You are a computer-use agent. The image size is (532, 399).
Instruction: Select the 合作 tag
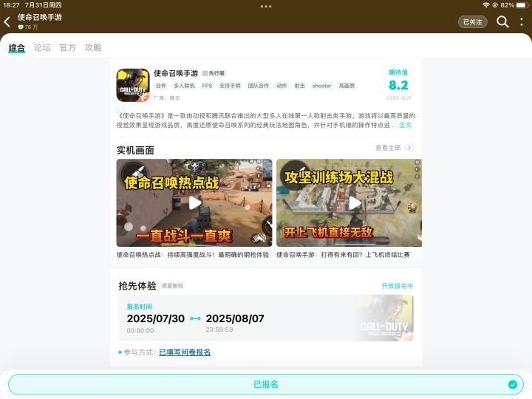pyautogui.click(x=161, y=86)
